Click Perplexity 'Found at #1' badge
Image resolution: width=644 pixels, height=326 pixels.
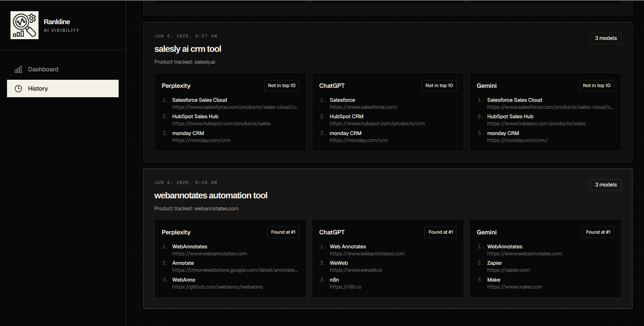283,232
